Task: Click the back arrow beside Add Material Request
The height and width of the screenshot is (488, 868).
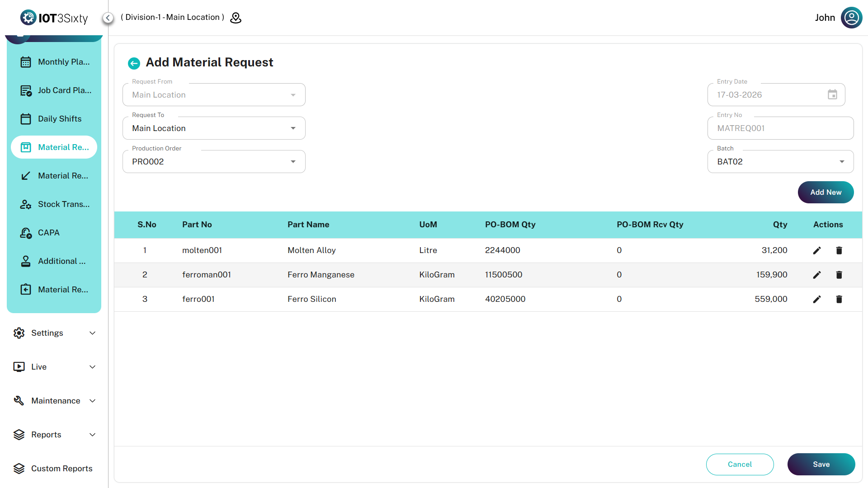Action: (x=134, y=63)
